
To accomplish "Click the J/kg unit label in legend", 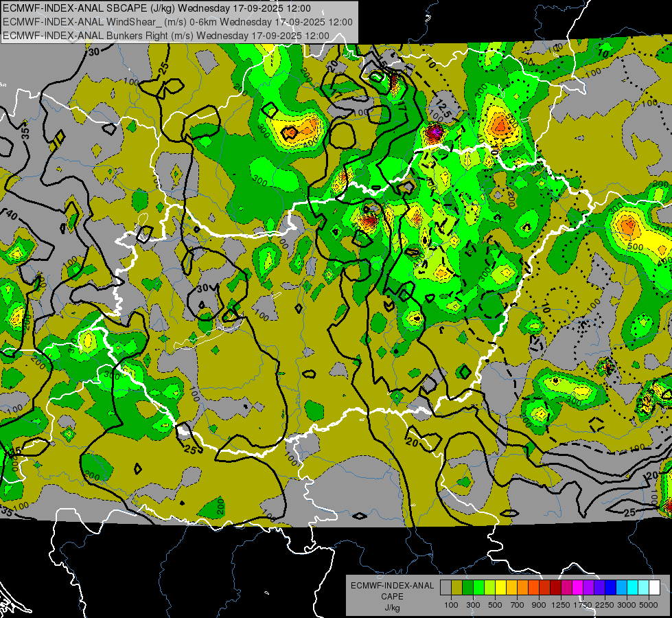I will [x=392, y=608].
